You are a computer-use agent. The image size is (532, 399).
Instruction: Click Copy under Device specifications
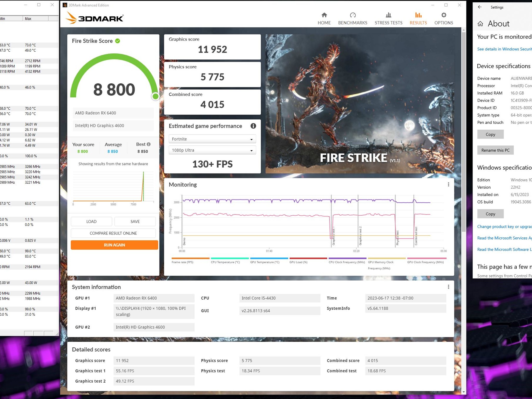(490, 134)
